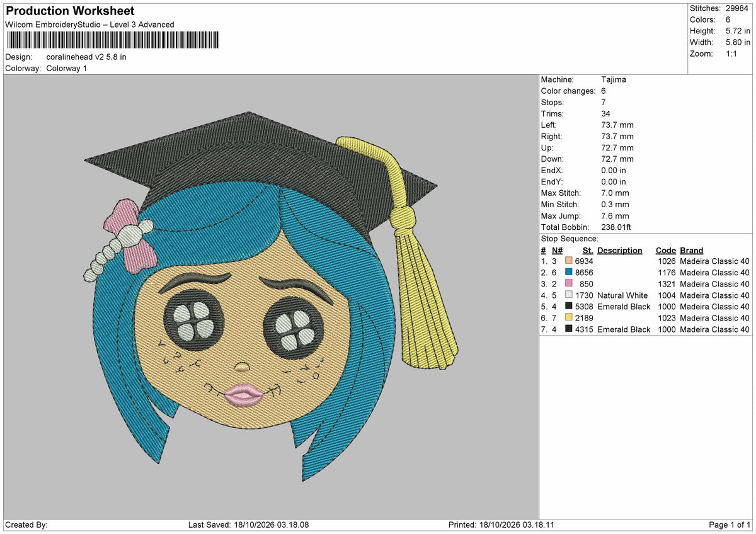This screenshot has height=534, width=756.
Task: Click the Up value 72.7 mm
Action: click(617, 148)
